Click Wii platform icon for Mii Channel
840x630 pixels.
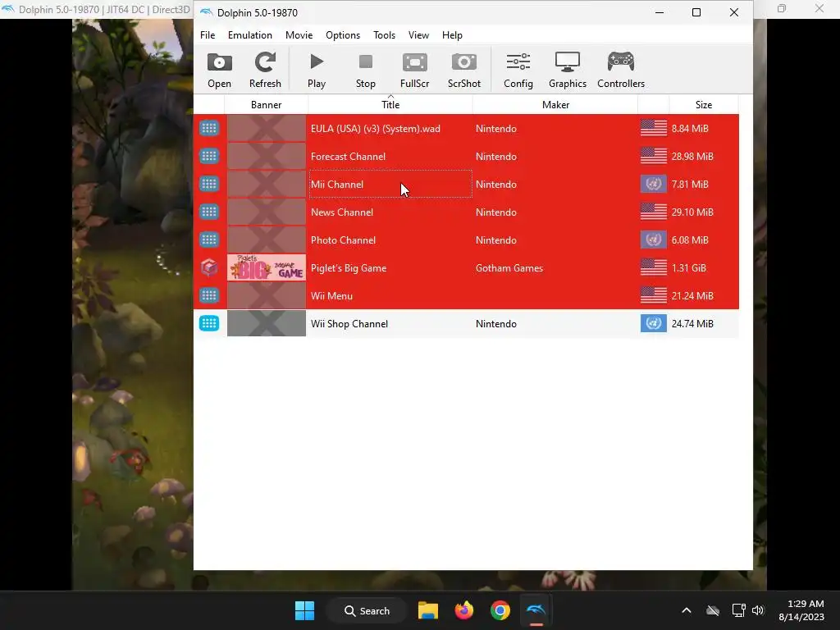[209, 184]
